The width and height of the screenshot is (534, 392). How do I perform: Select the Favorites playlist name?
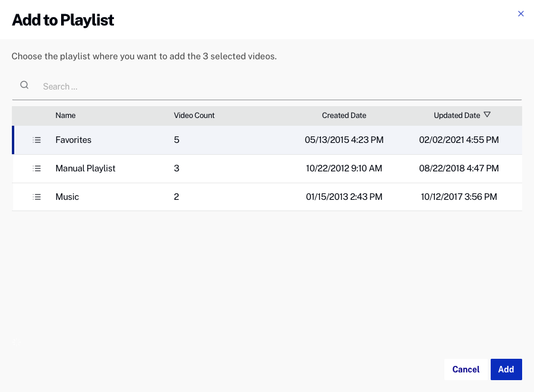pyautogui.click(x=74, y=140)
